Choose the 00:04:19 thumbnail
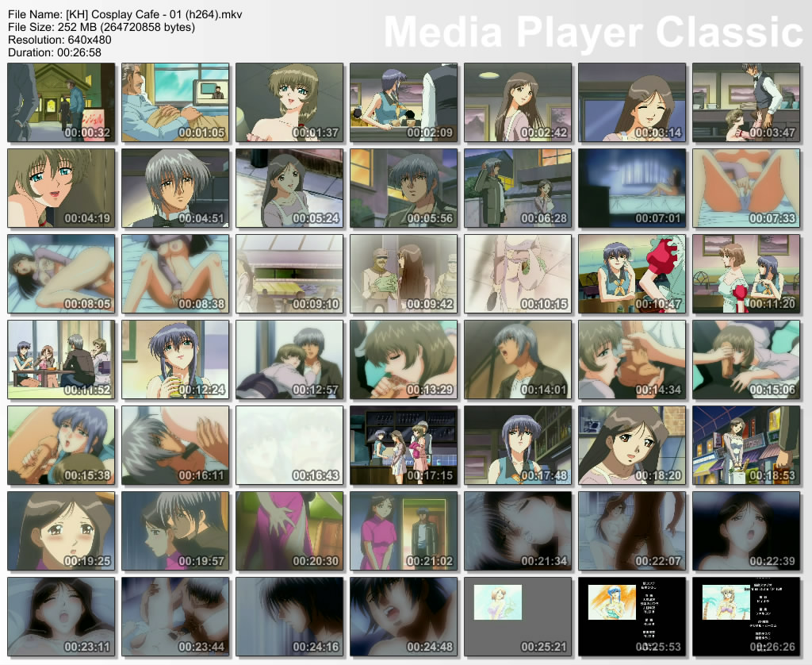The width and height of the screenshot is (812, 665). [x=61, y=188]
